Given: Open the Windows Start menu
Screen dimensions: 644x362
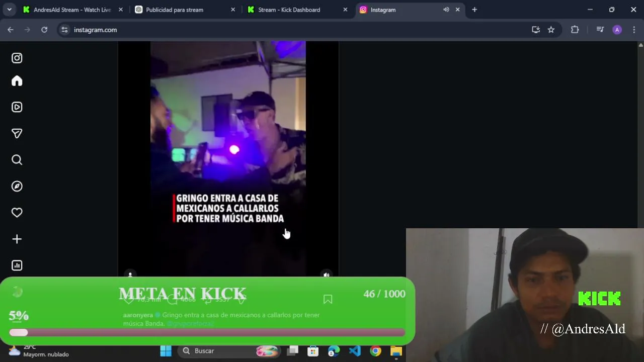Looking at the screenshot, I should click(x=166, y=351).
